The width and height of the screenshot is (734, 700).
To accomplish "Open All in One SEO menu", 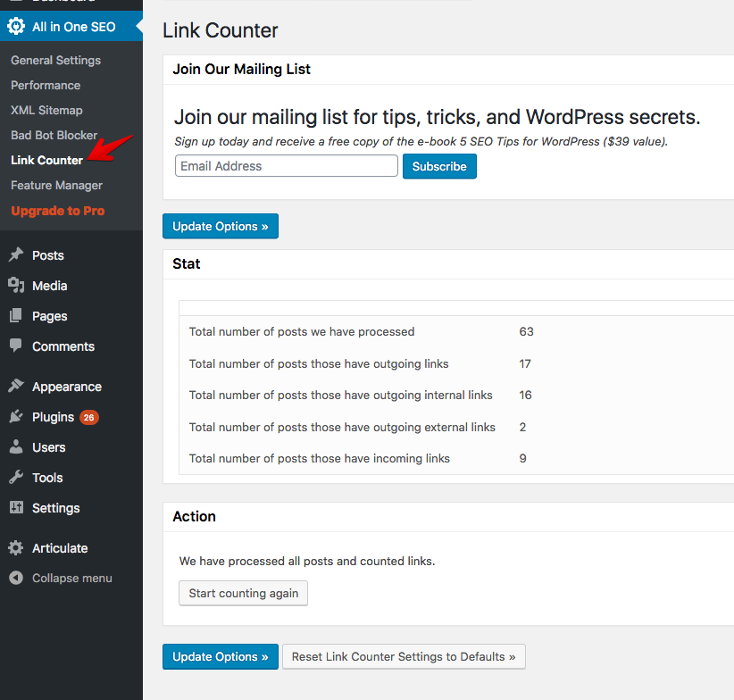I will click(71, 26).
